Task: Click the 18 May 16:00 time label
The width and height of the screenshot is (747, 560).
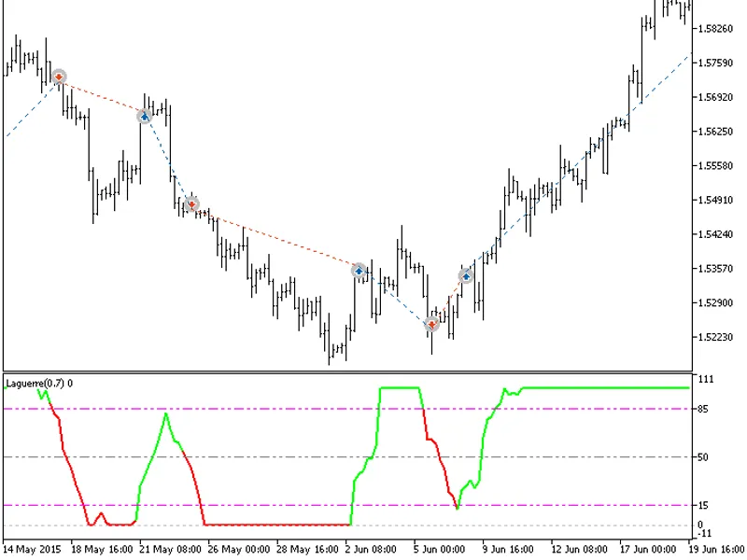Action: point(102,549)
